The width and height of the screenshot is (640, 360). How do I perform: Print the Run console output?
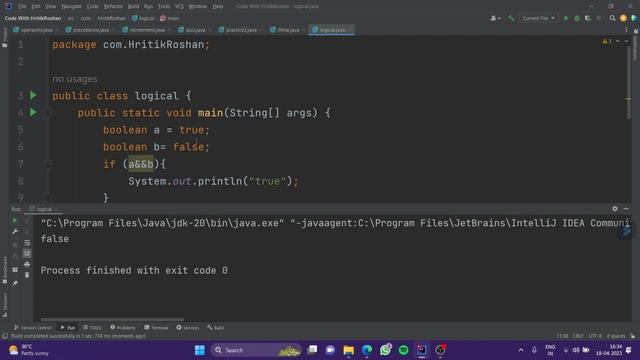coord(27,264)
